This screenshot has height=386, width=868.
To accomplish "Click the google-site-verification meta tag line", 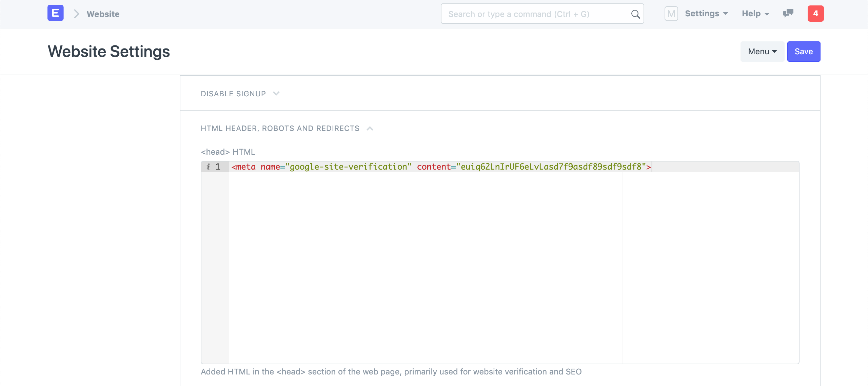I will (441, 167).
